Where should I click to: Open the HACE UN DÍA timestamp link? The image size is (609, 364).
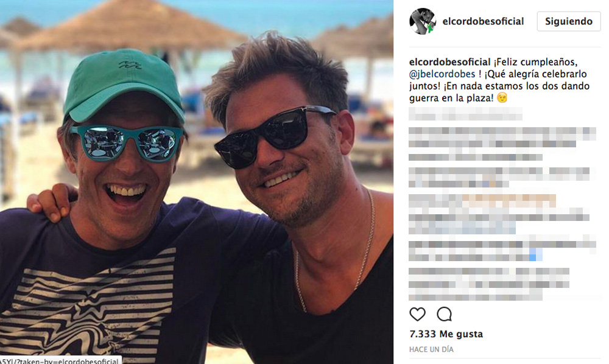click(431, 349)
